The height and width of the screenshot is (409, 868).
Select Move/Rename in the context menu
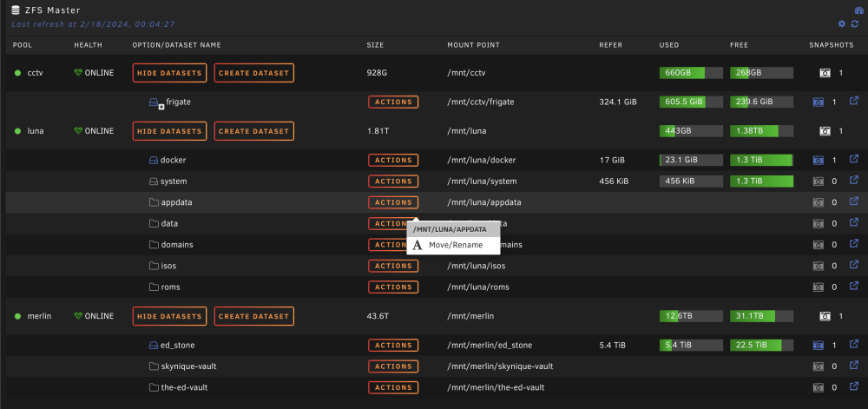pos(453,245)
